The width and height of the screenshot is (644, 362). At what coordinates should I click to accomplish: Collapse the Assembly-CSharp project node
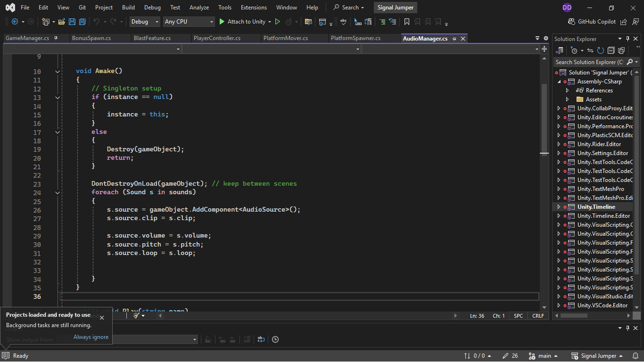click(559, 82)
